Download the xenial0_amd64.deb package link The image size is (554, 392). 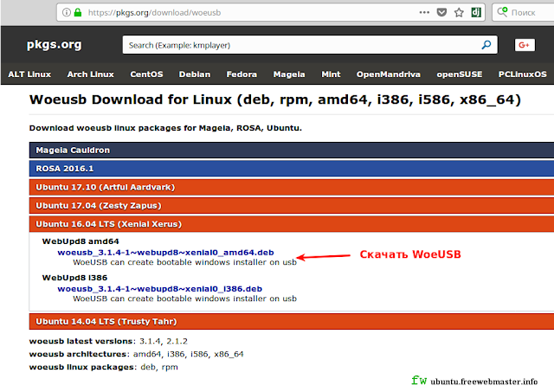[x=165, y=253]
